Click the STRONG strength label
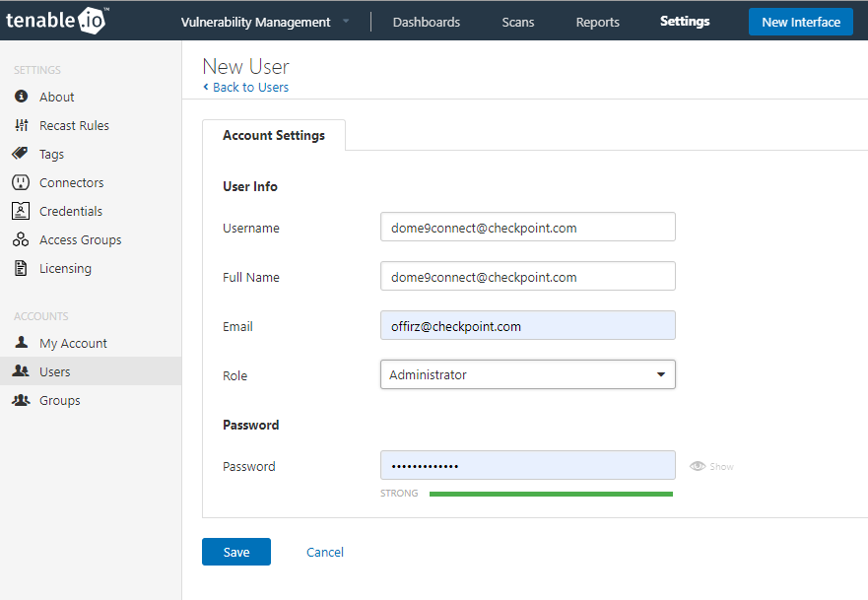 click(x=399, y=494)
